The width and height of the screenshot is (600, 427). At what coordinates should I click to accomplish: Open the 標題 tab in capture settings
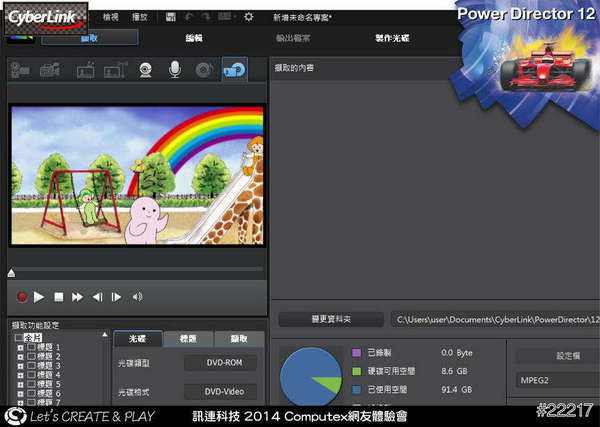188,340
